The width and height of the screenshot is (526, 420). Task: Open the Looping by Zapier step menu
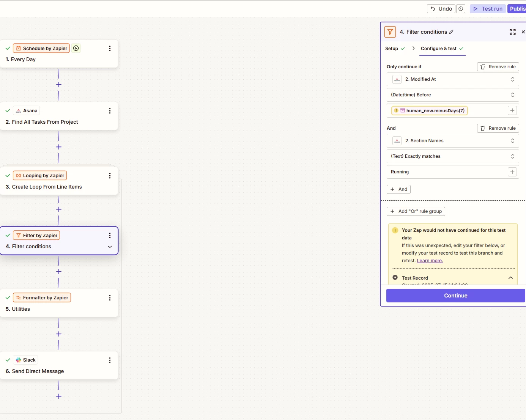pos(110,176)
